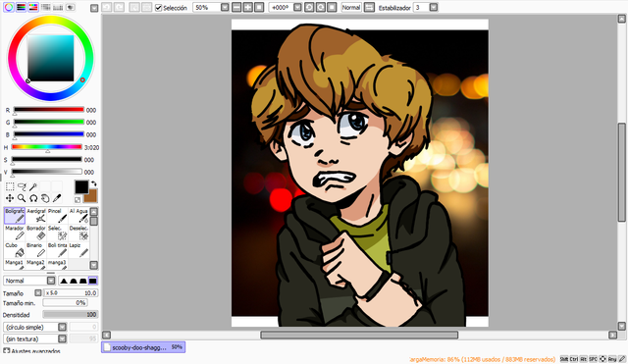Select the rotate view tool
Image resolution: width=628 pixels, height=364 pixels.
33,198
